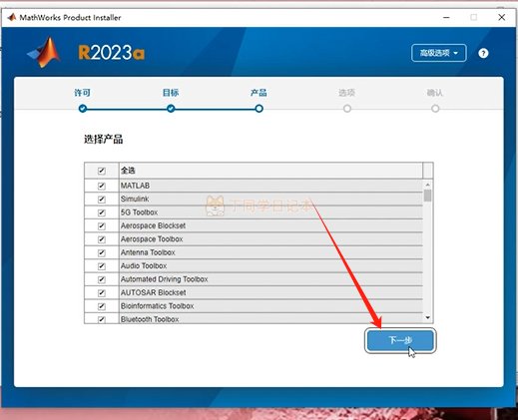Toggle the Audio Toolbox checkbox
Image resolution: width=518 pixels, height=420 pixels.
tap(102, 266)
